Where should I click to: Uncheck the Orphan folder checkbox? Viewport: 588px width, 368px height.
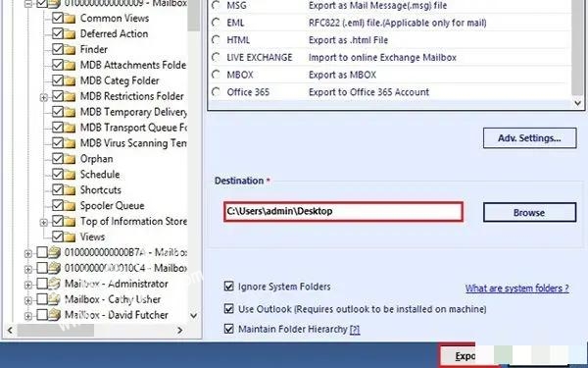click(x=58, y=159)
